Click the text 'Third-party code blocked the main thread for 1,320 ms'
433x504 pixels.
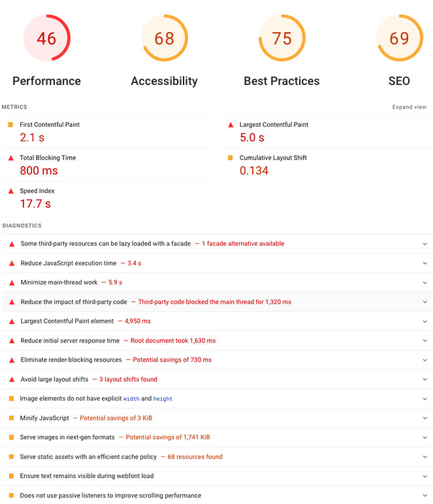pyautogui.click(x=215, y=302)
